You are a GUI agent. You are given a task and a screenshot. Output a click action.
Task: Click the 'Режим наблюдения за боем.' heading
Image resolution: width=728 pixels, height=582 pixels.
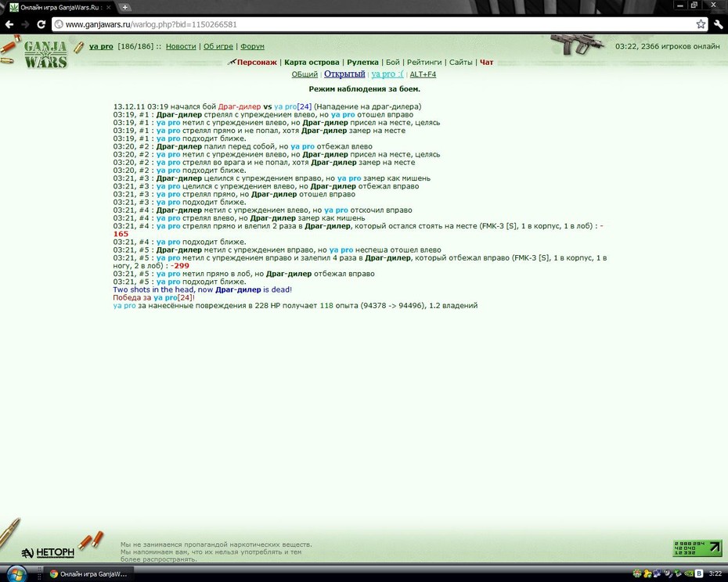[365, 89]
